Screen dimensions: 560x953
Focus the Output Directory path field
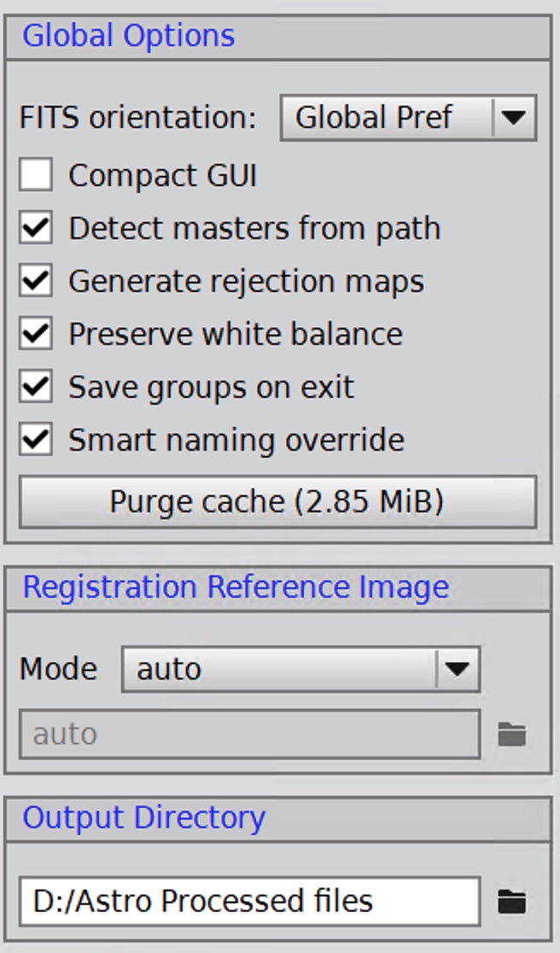coord(249,902)
